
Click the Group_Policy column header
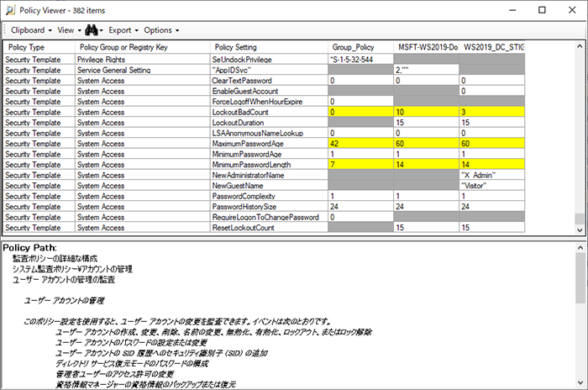[353, 47]
